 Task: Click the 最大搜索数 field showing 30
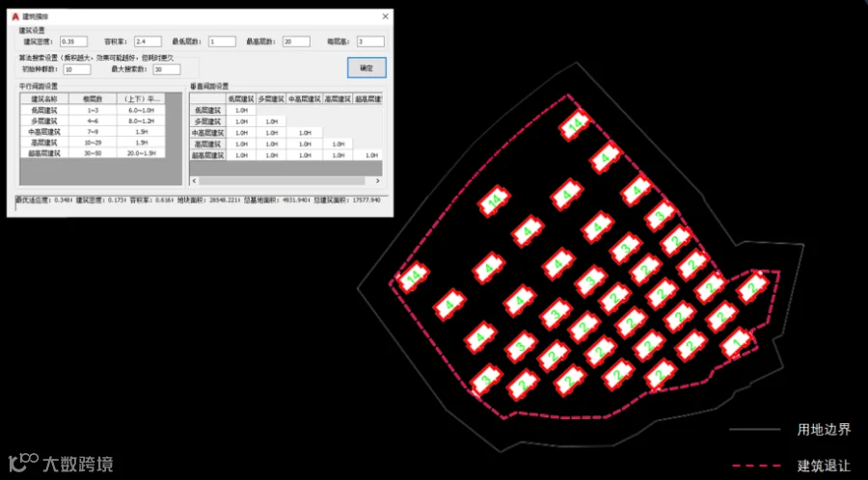click(167, 69)
